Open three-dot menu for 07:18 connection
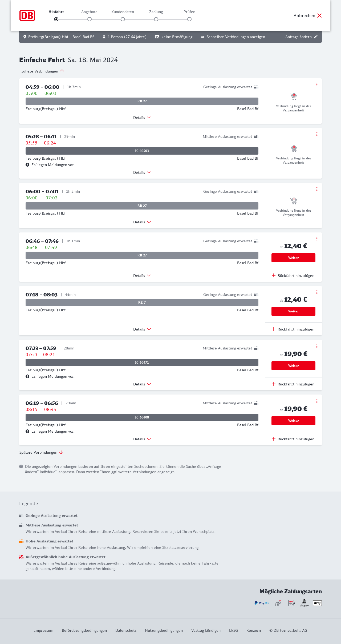 [317, 292]
